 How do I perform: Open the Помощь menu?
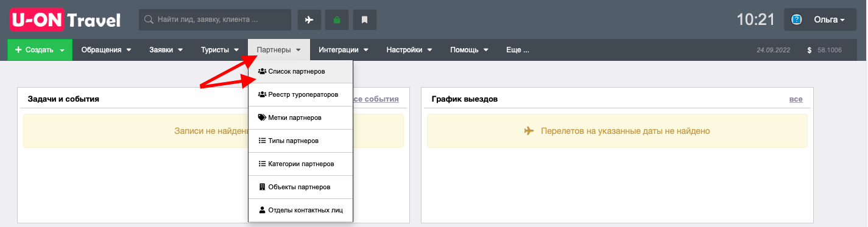[x=470, y=50]
